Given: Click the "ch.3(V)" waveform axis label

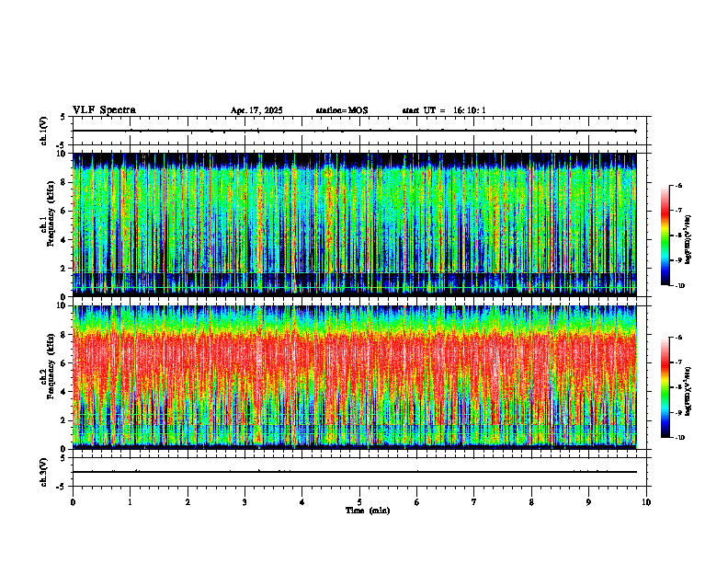Looking at the screenshot, I should coord(44,473).
